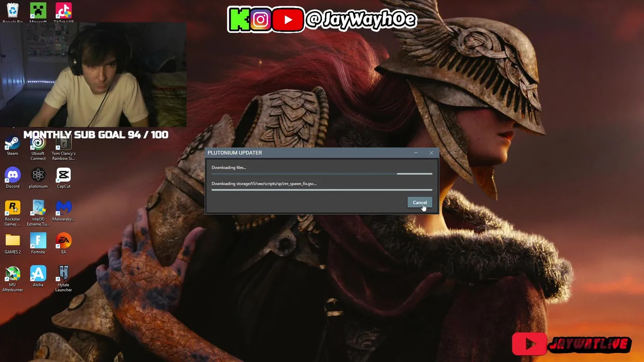Screen dimensions: 644x362
Task: Select the 'Downloading files...' status text
Action: (229, 167)
